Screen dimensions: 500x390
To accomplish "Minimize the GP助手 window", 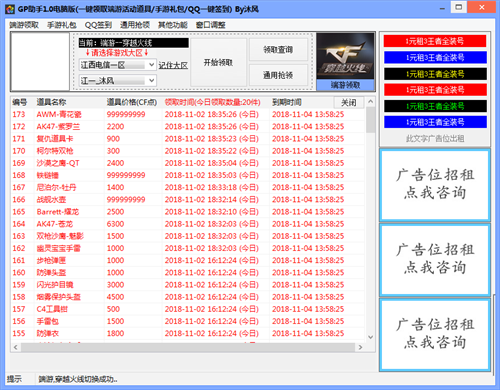I will coord(442,8).
